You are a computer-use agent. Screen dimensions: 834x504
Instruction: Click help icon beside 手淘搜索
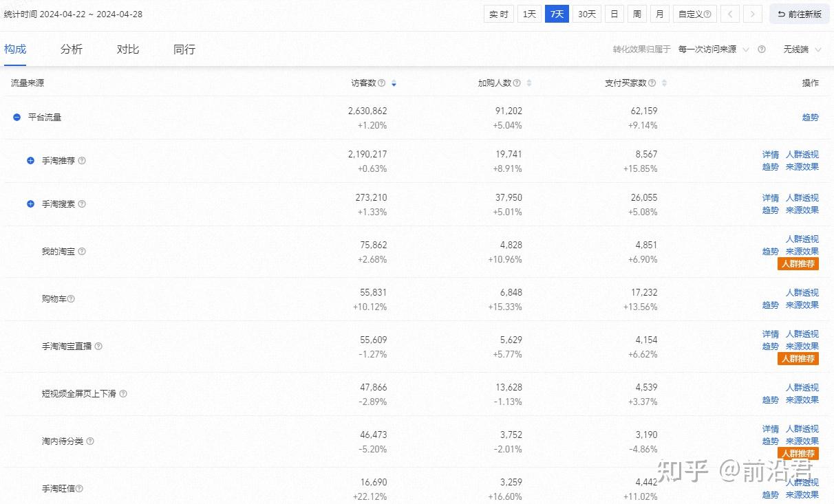[82, 204]
